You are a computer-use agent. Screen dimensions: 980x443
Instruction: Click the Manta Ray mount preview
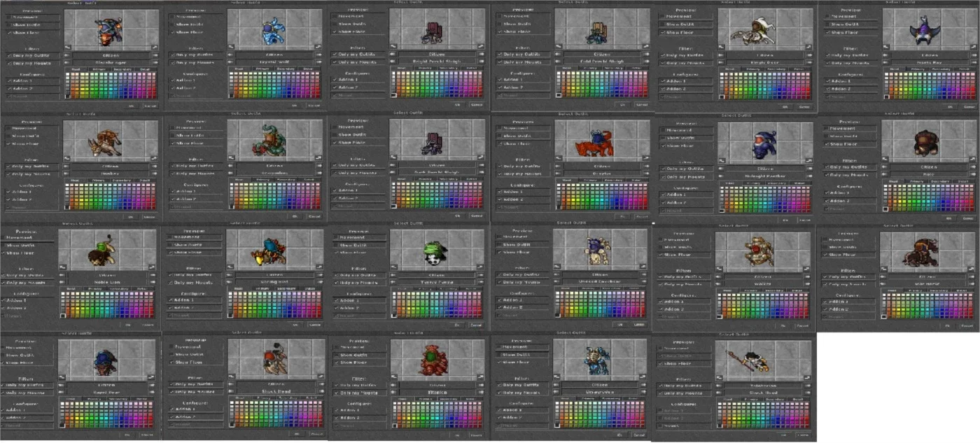930,29
